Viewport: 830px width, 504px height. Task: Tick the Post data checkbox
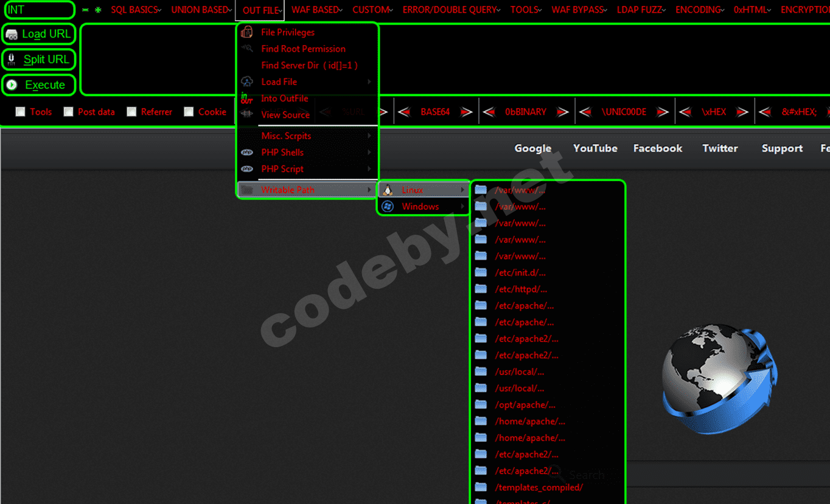point(68,112)
